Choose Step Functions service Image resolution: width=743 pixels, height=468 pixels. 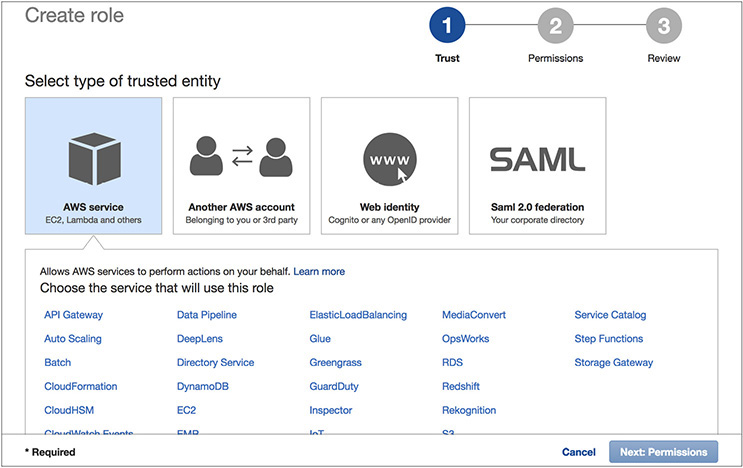[x=608, y=339]
